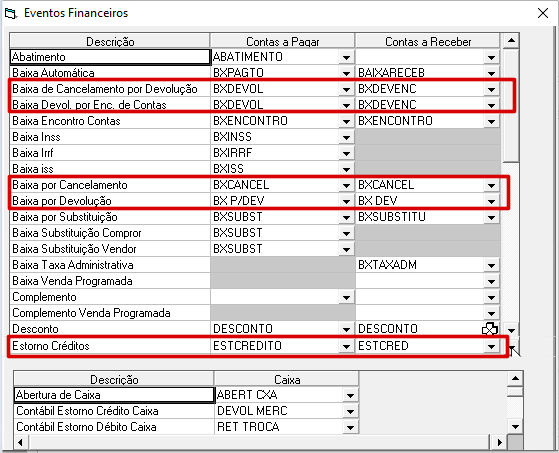Screen dimensions: 559x453
Task: Open the BX P/DEV dropdown arrow
Action: 346,201
